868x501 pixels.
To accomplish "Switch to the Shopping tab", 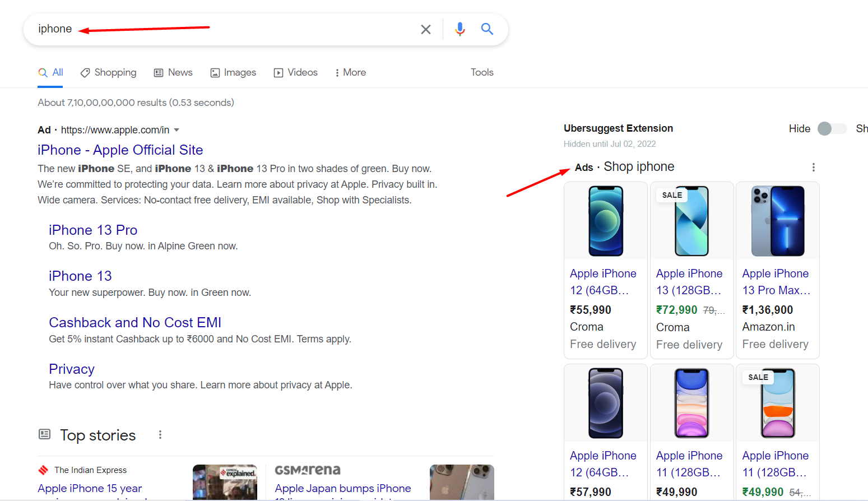I will coord(108,72).
